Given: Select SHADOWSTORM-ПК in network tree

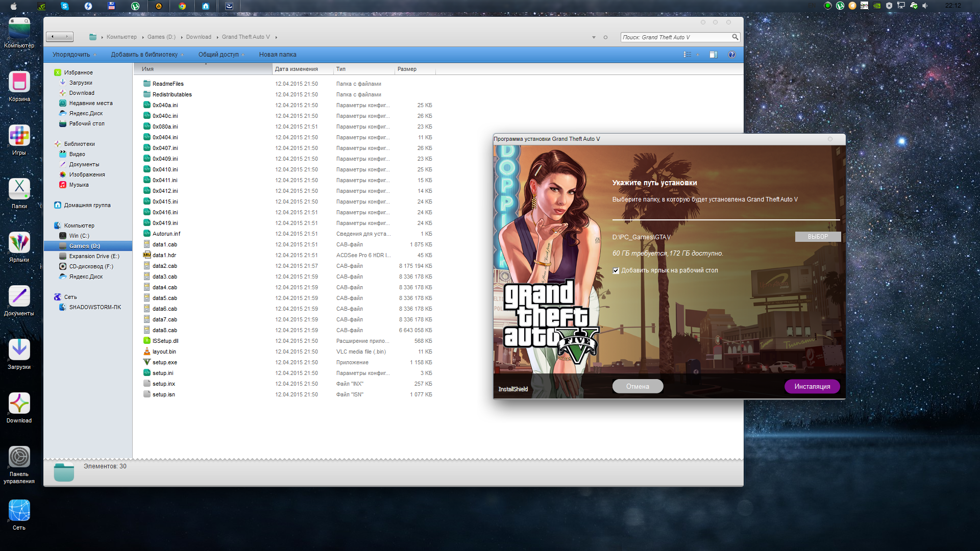Looking at the screenshot, I should 95,307.
